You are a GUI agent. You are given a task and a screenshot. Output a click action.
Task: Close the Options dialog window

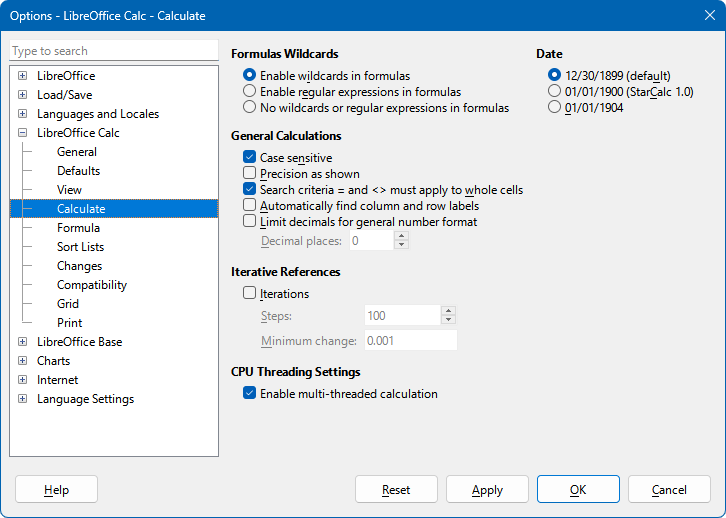pos(710,15)
